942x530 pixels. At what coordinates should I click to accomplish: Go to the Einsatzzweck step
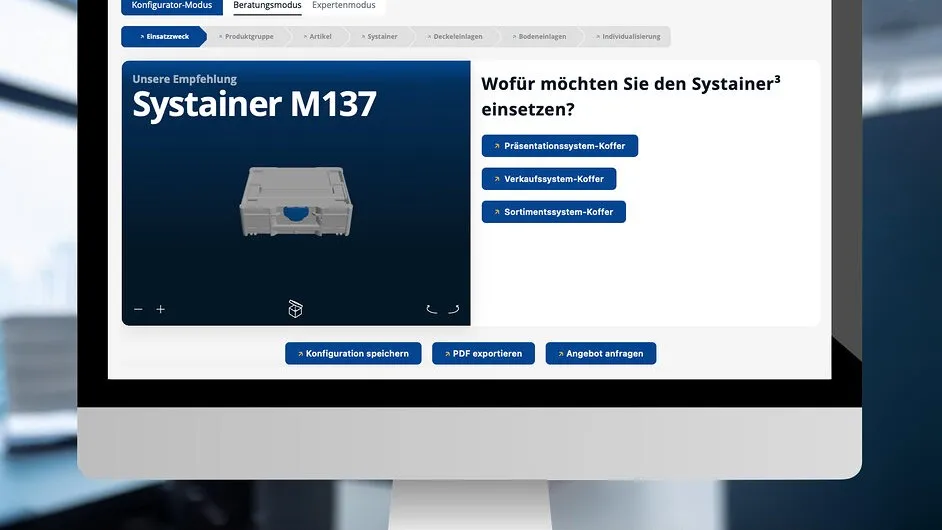164,37
